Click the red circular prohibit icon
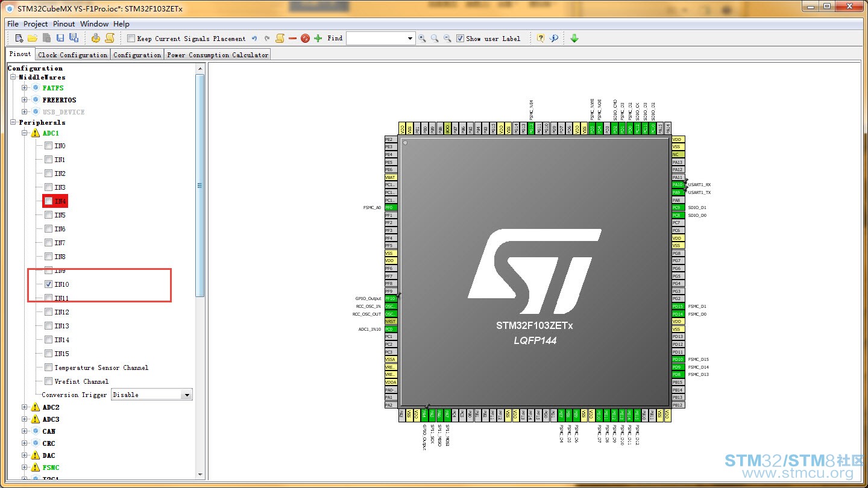868x488 pixels. point(305,39)
